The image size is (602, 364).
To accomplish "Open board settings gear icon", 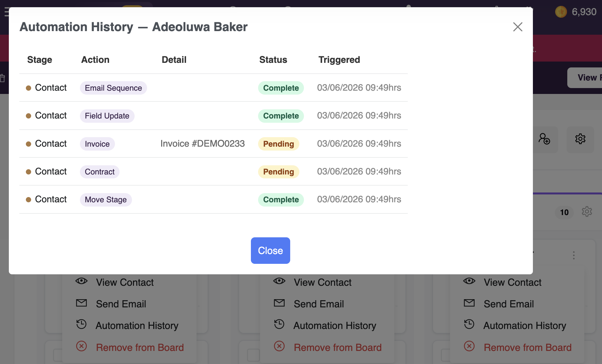I will (x=580, y=139).
